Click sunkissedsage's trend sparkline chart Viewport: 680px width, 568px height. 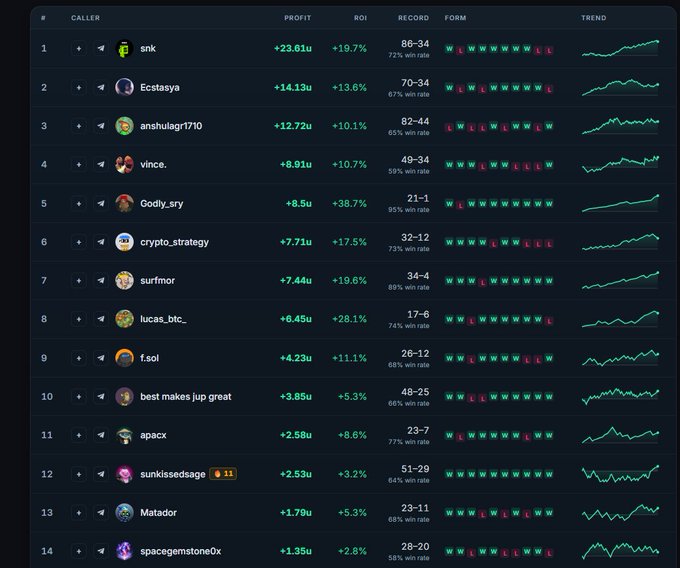click(620, 474)
